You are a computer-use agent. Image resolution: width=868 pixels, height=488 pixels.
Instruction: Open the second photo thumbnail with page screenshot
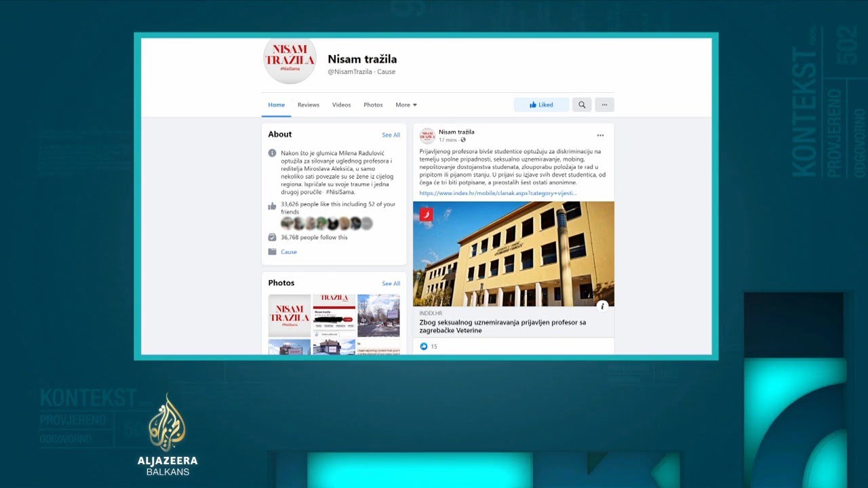(x=334, y=315)
